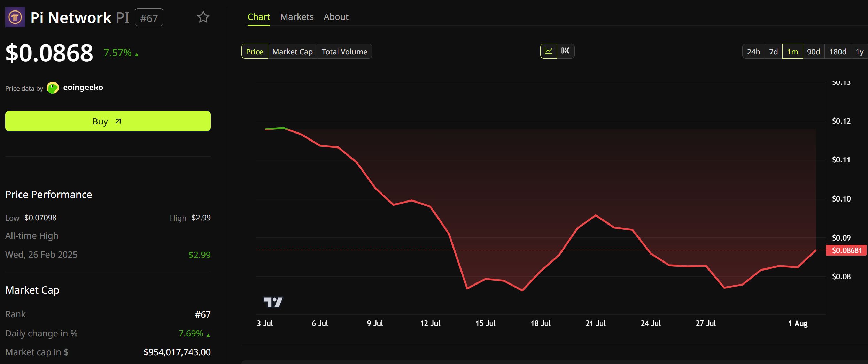Click the Pi Network title text

pyautogui.click(x=71, y=17)
